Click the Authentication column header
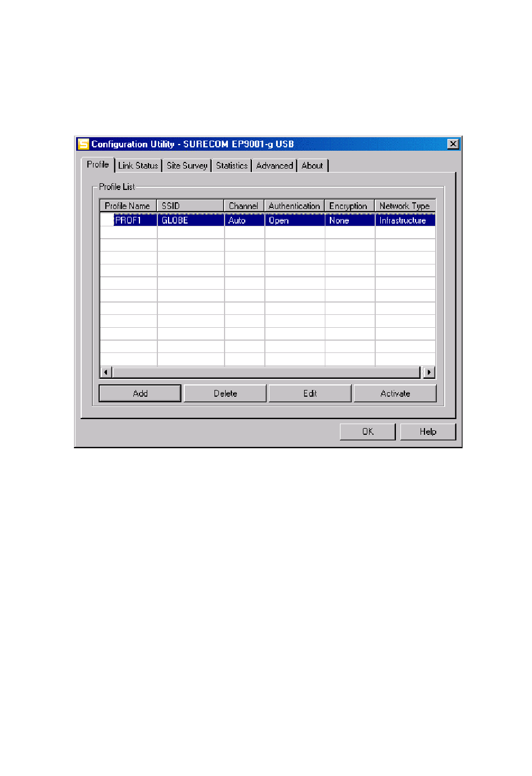The width and height of the screenshot is (532, 776). point(295,206)
